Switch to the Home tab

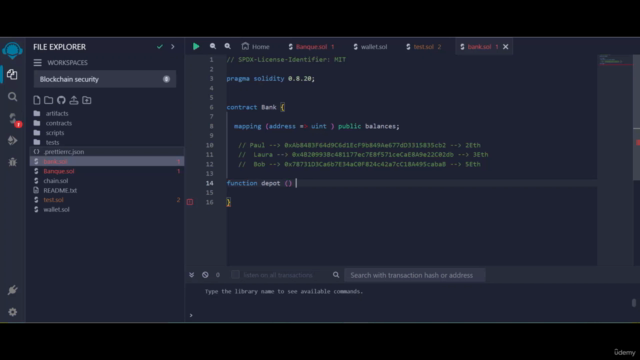click(x=256, y=47)
